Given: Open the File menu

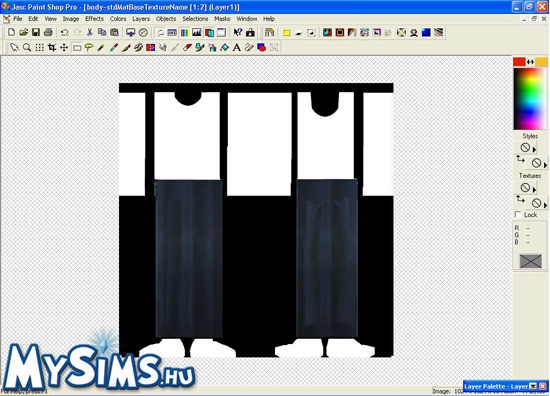Looking at the screenshot, I should (x=18, y=19).
